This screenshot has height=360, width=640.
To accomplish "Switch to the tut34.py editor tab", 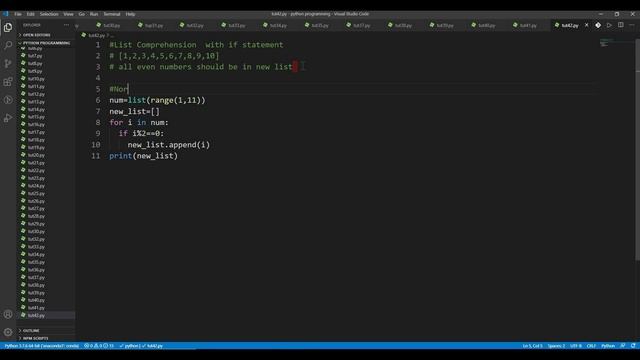I will click(275, 25).
